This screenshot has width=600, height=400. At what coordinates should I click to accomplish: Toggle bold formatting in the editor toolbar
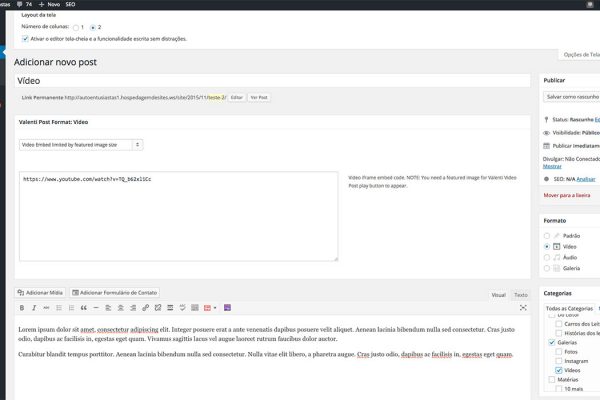pos(21,307)
